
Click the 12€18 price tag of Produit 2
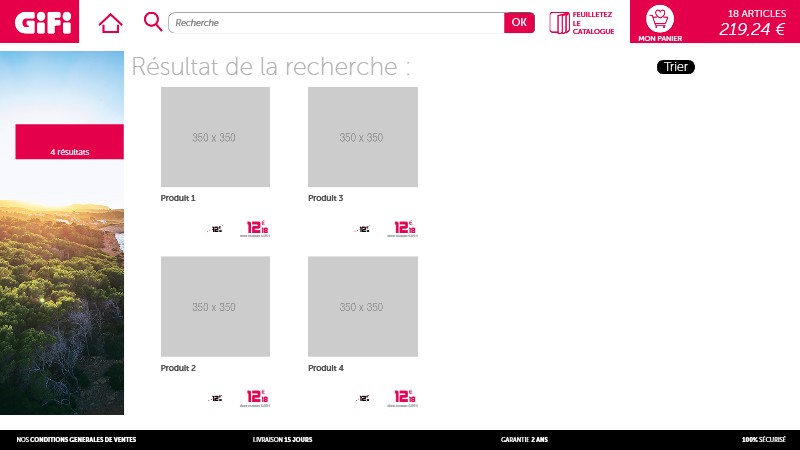click(257, 398)
